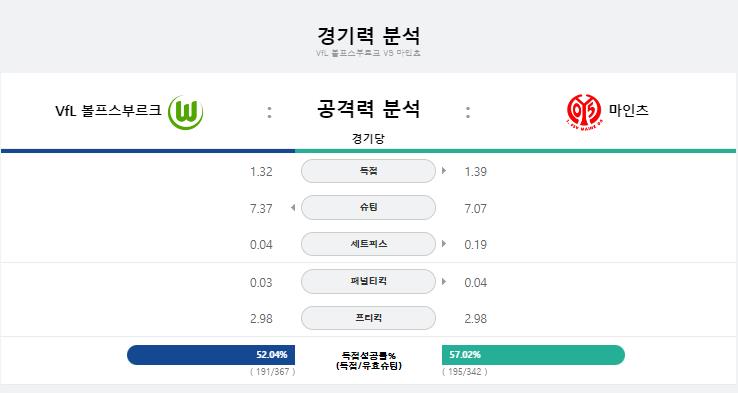Click the right arrow beside 페널티킥 pill
The image size is (738, 393).
[444, 281]
